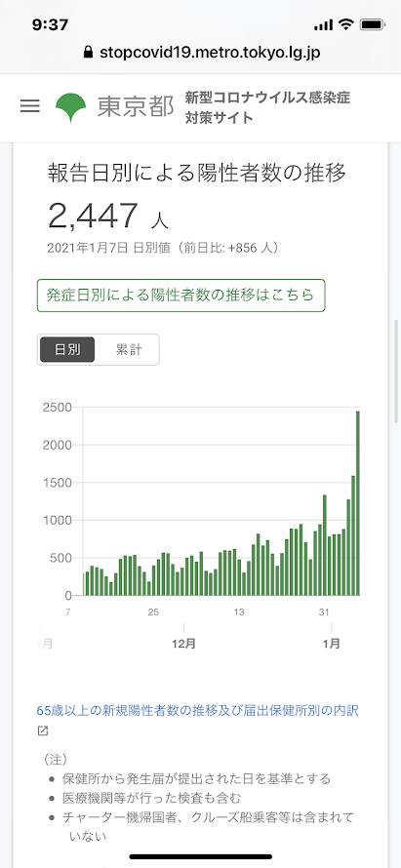Tap the cellular signal bars icon

pos(324,25)
